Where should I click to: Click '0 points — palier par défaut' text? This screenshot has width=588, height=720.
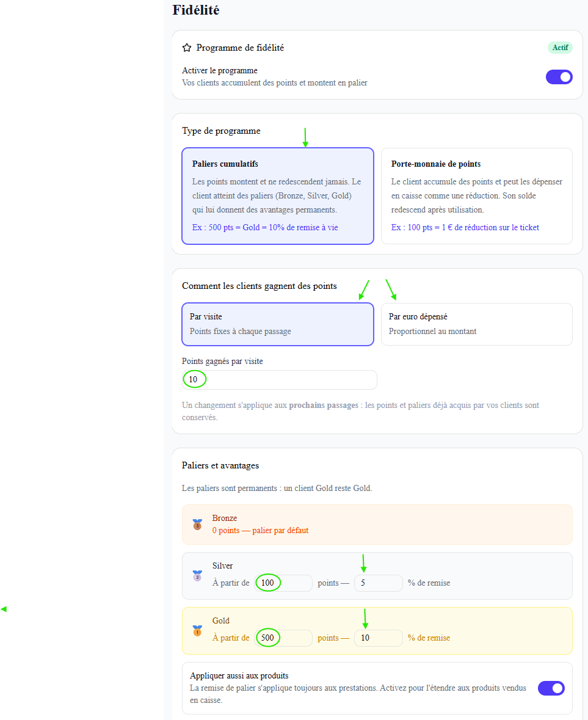pyautogui.click(x=260, y=531)
